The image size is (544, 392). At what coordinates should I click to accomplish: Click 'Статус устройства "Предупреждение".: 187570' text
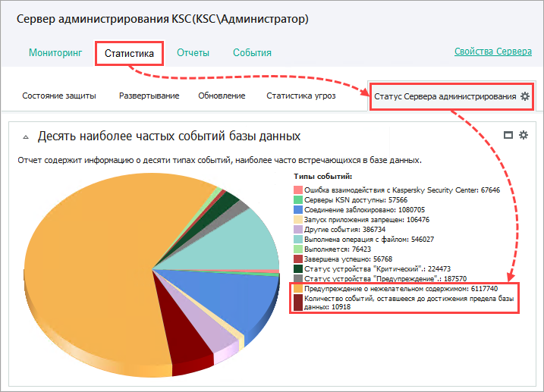coord(385,279)
